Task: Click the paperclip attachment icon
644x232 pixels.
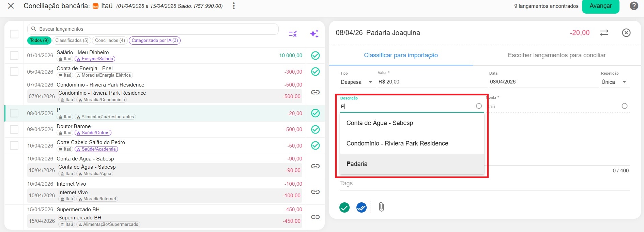Action: pyautogui.click(x=381, y=207)
